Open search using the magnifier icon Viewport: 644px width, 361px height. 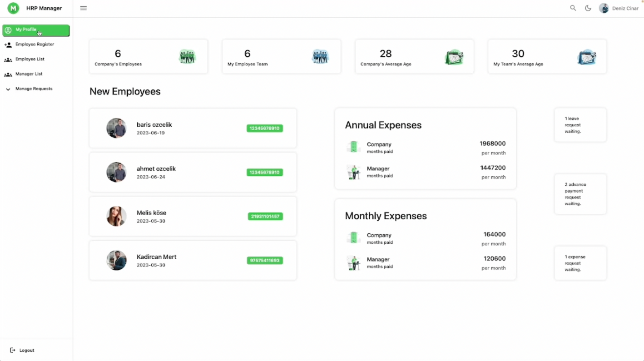(x=573, y=8)
